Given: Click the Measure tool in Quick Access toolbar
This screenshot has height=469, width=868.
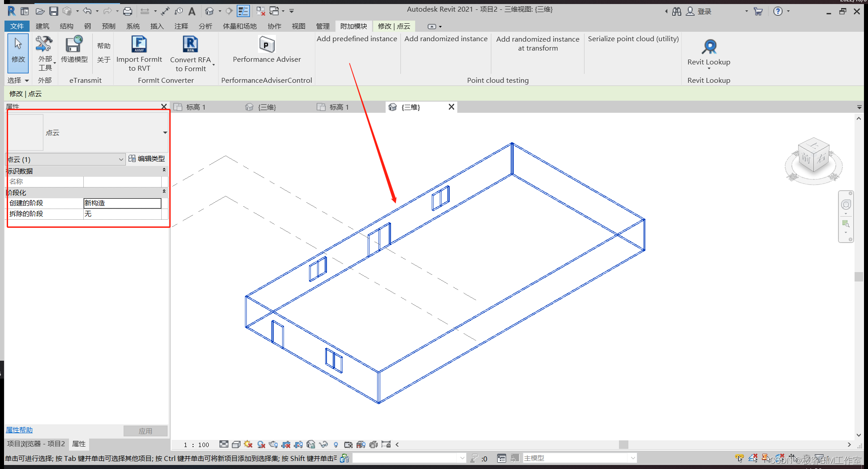Looking at the screenshot, I should [145, 11].
